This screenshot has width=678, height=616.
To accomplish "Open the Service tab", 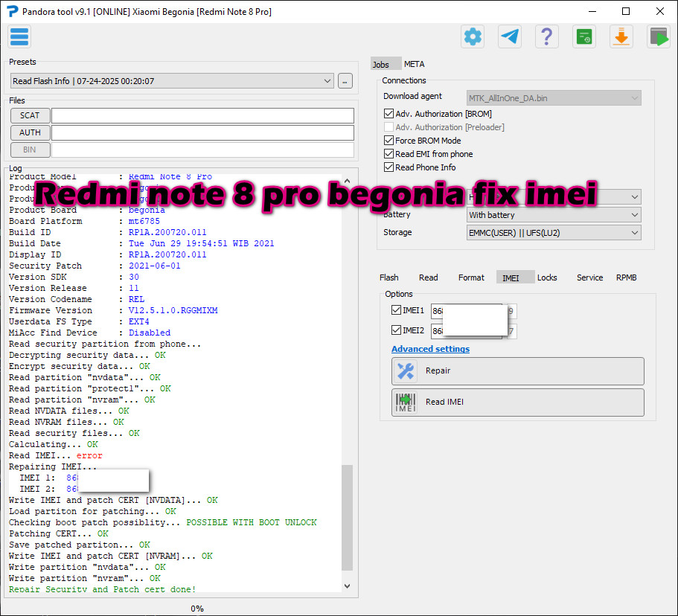I will 589,277.
